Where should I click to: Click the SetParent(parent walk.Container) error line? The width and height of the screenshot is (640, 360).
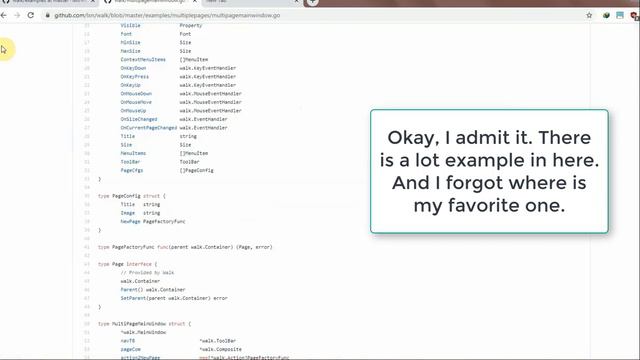click(x=174, y=298)
